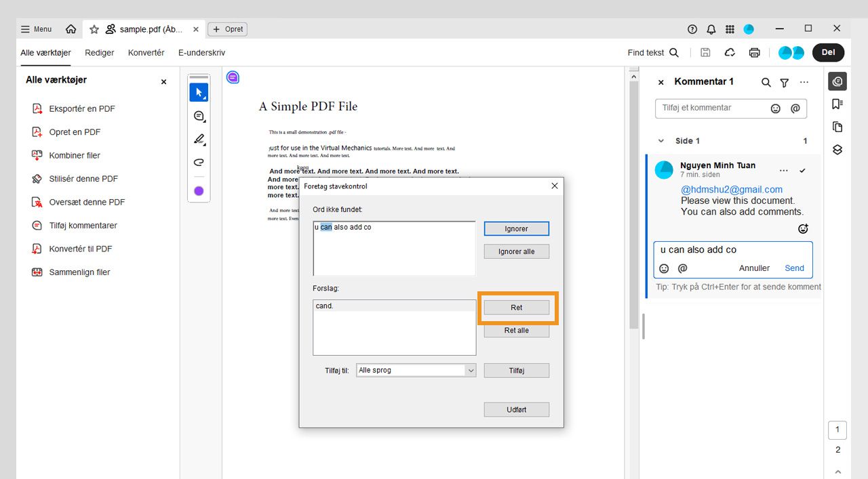This screenshot has width=868, height=479.
Task: Switch to the E-underskriv tab
Action: [x=201, y=53]
